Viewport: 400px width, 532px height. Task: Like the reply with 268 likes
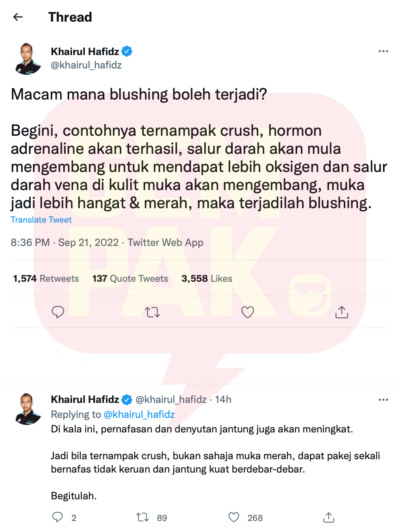tap(234, 517)
